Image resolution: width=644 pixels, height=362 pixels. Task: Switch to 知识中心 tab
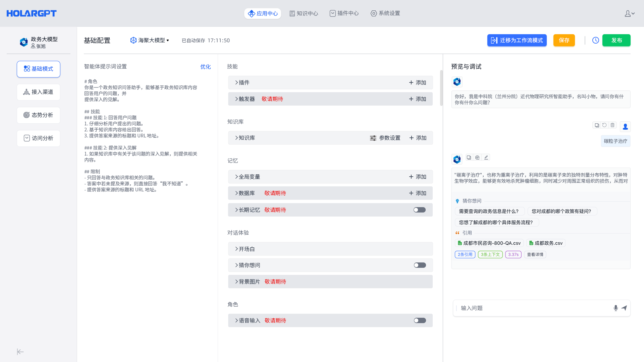(x=304, y=13)
